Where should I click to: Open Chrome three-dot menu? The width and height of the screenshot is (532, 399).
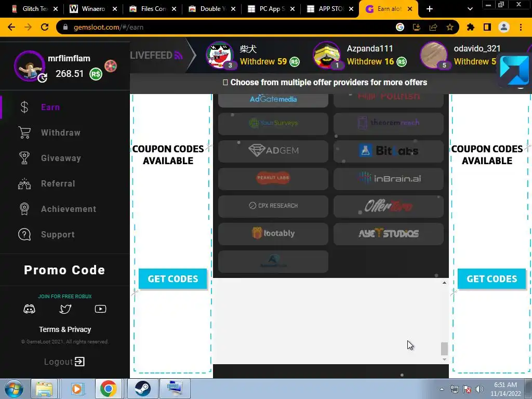tap(521, 27)
